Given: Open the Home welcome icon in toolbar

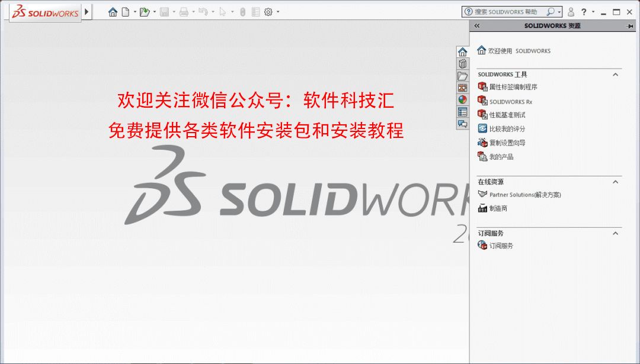Looking at the screenshot, I should [113, 12].
